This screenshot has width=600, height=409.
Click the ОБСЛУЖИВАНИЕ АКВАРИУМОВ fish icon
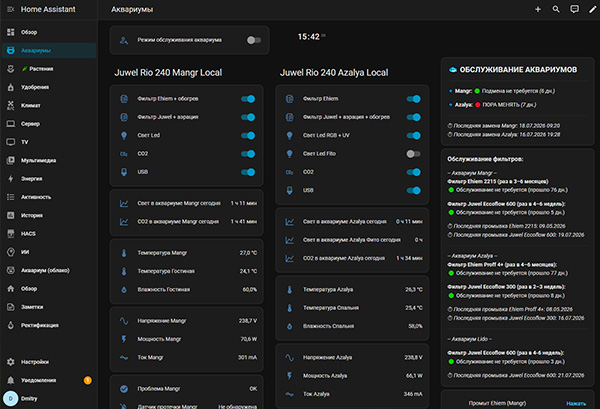[x=453, y=70]
